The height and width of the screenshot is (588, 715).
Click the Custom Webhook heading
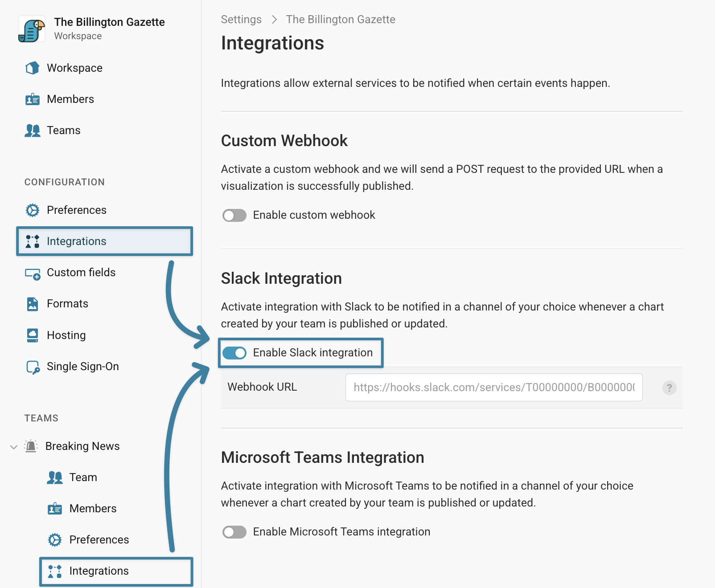[284, 141]
